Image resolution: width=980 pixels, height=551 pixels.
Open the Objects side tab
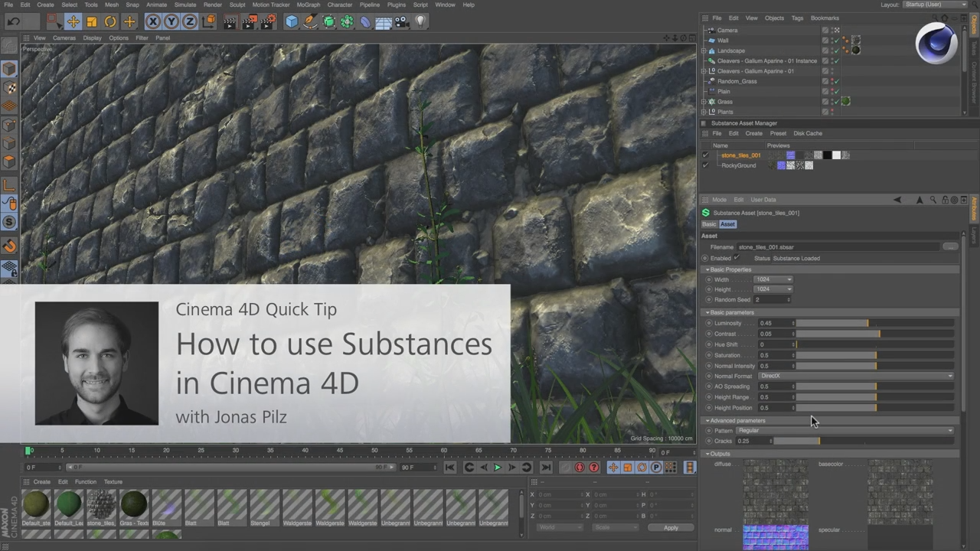(975, 24)
